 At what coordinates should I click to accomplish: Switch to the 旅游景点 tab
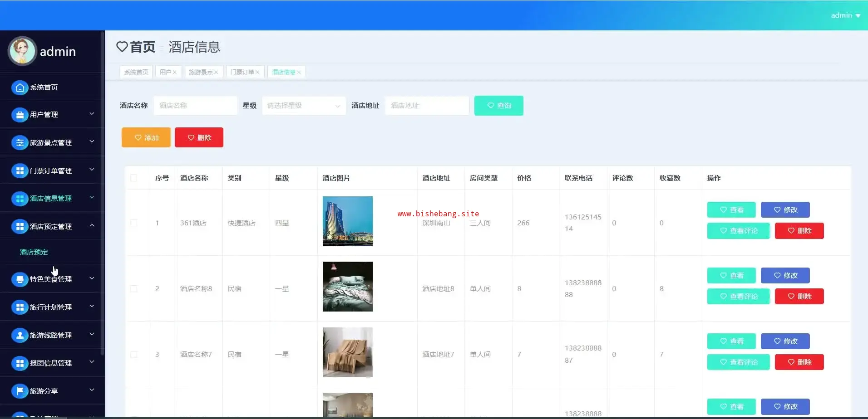200,72
